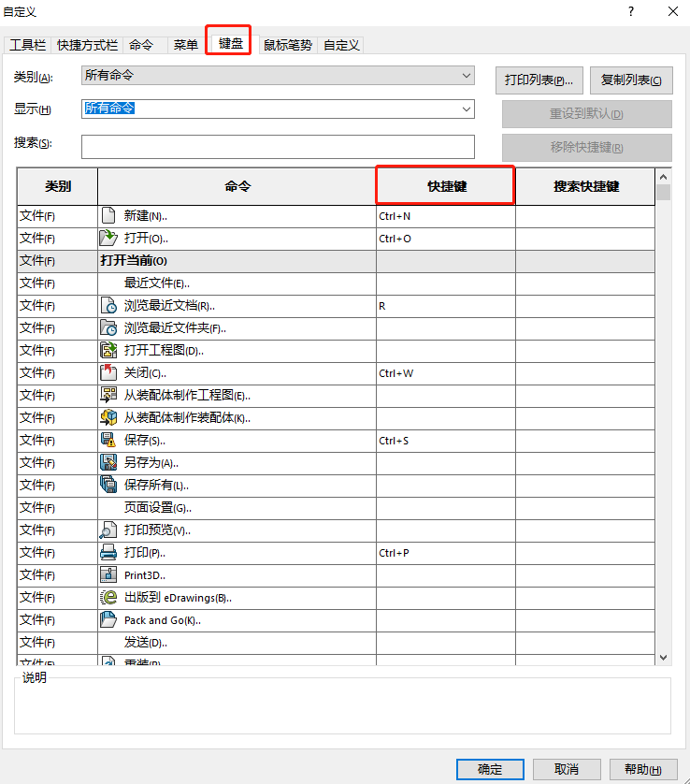Click the 命令 column header
The height and width of the screenshot is (784, 690).
[x=237, y=186]
